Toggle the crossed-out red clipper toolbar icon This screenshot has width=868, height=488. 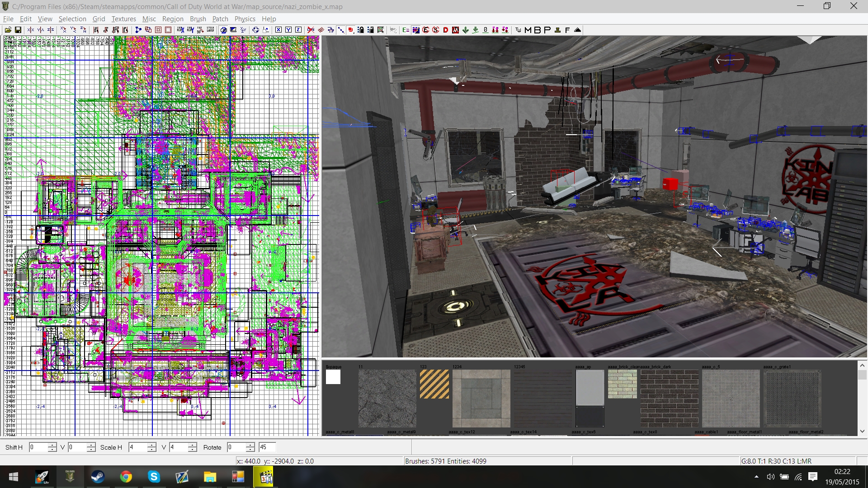tap(311, 30)
